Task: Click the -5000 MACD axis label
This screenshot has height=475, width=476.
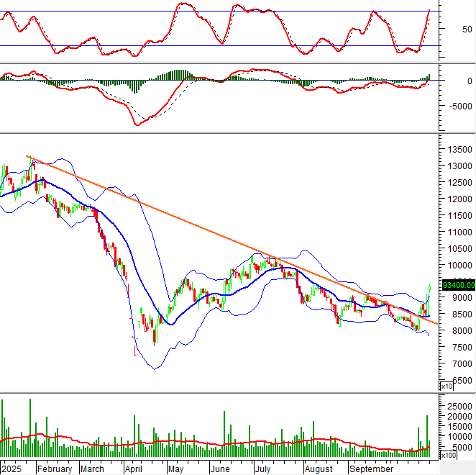Action: point(457,106)
